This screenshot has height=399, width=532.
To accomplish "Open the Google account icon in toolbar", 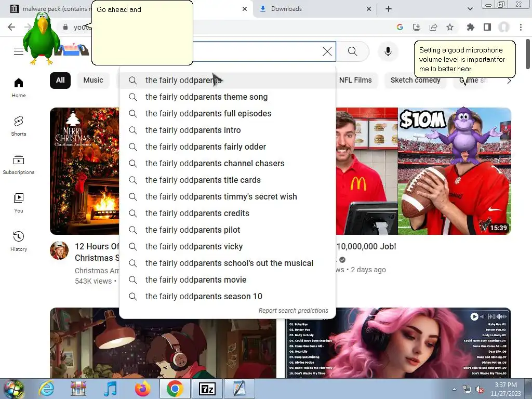I will 400,27.
